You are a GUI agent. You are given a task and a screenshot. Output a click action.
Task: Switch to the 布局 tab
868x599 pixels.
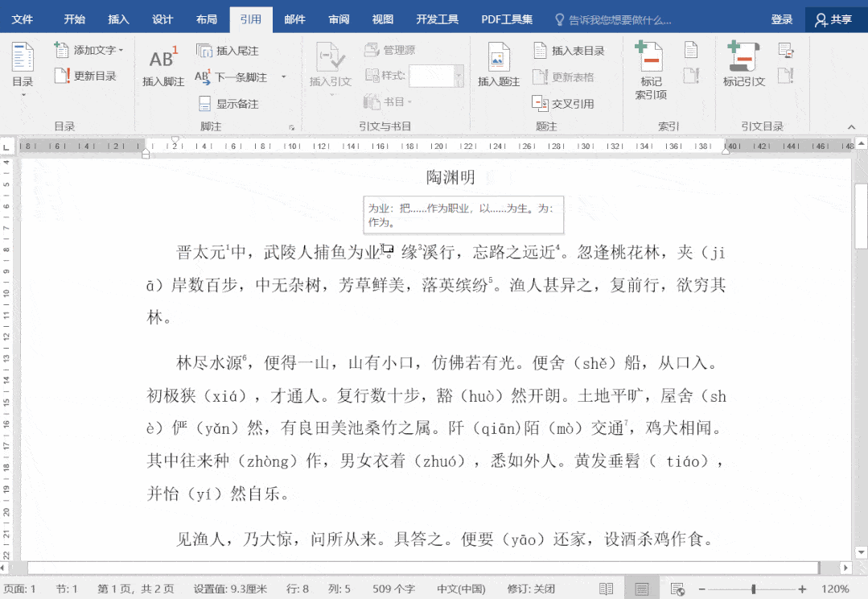click(x=207, y=19)
